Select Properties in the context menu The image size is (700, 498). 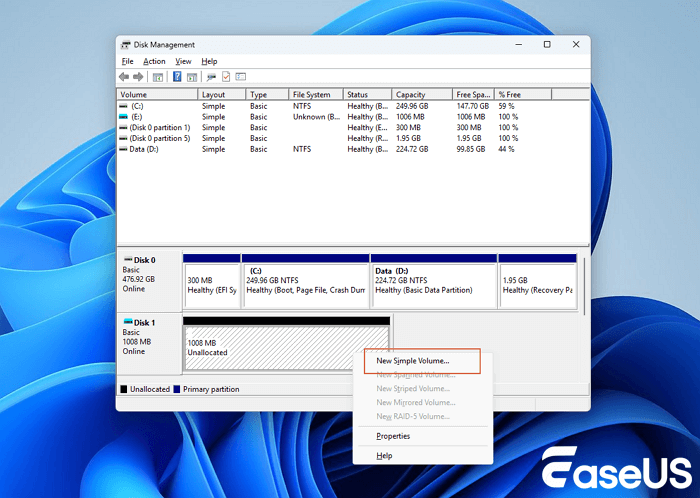422,436
